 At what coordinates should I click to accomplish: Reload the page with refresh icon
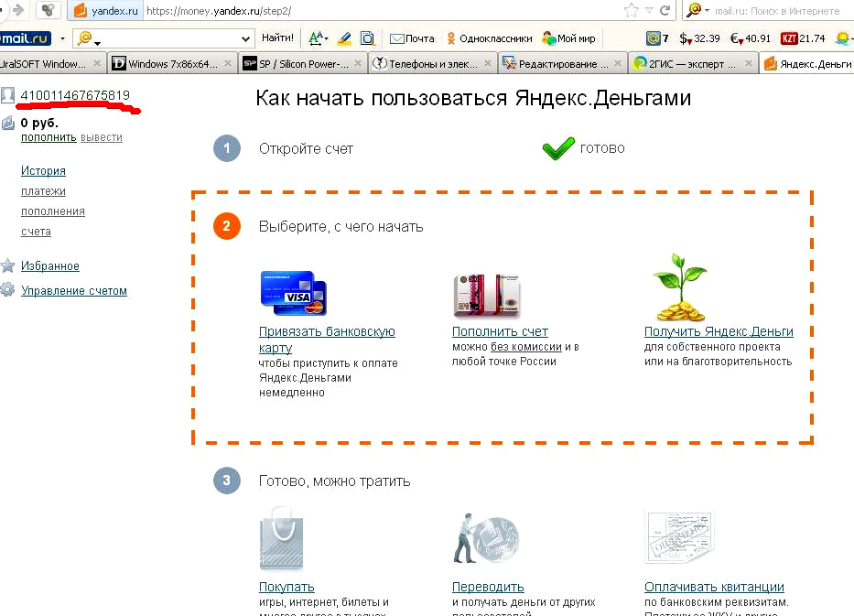[665, 10]
